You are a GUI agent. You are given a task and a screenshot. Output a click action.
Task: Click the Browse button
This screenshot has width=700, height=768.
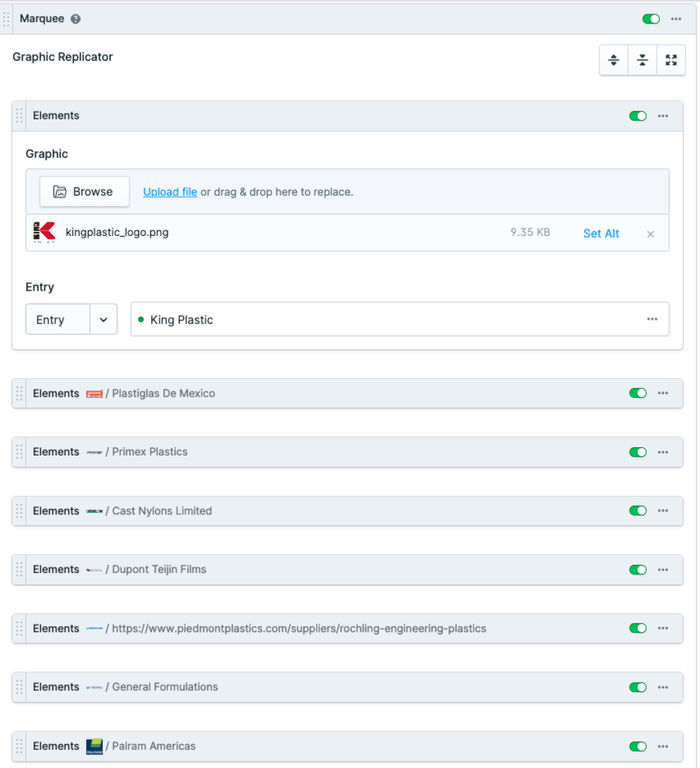click(x=84, y=192)
